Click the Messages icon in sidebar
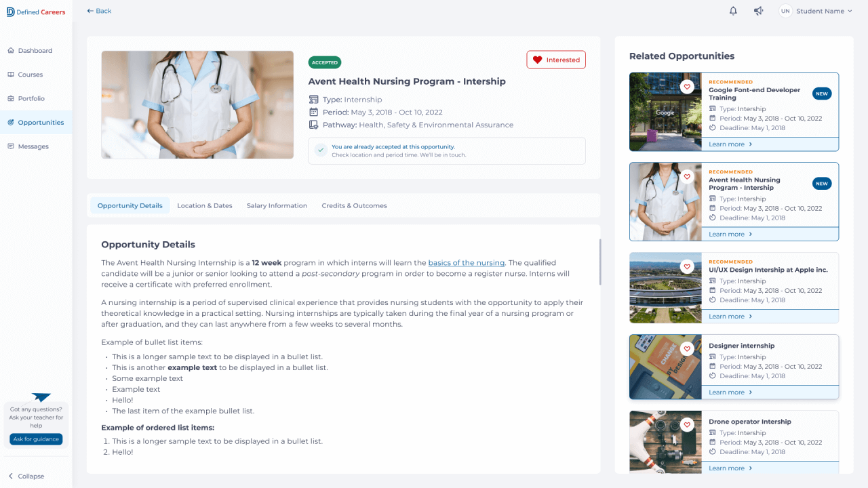Image resolution: width=868 pixels, height=488 pixels. pyautogui.click(x=11, y=146)
